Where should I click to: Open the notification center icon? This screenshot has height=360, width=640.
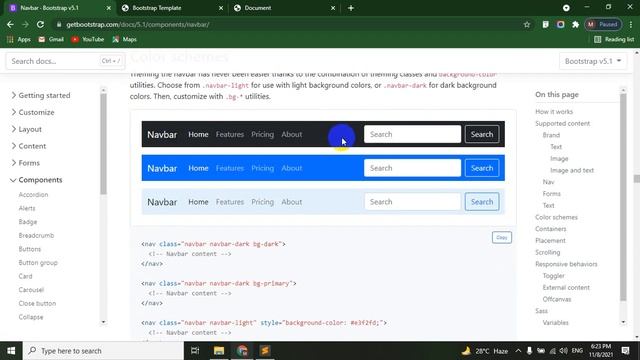[x=625, y=351]
